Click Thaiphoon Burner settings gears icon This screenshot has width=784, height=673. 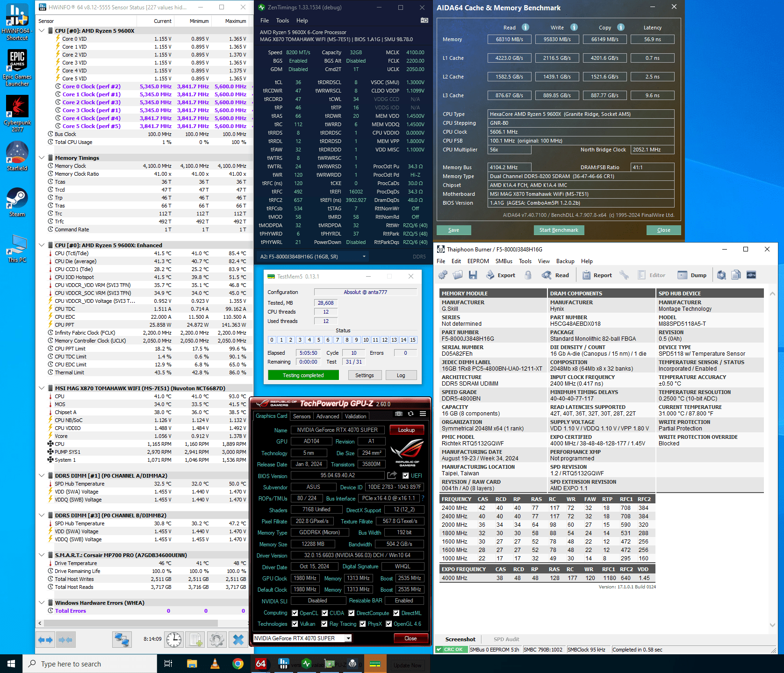(443, 275)
